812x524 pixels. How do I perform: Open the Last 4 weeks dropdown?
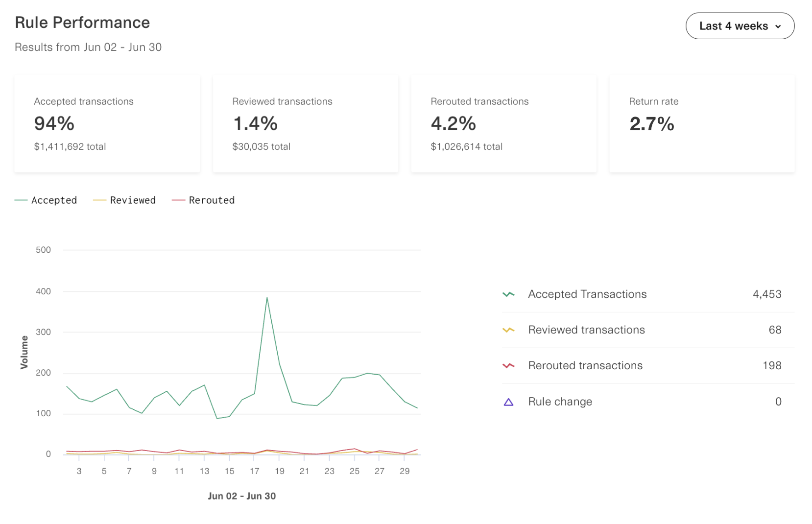[740, 26]
